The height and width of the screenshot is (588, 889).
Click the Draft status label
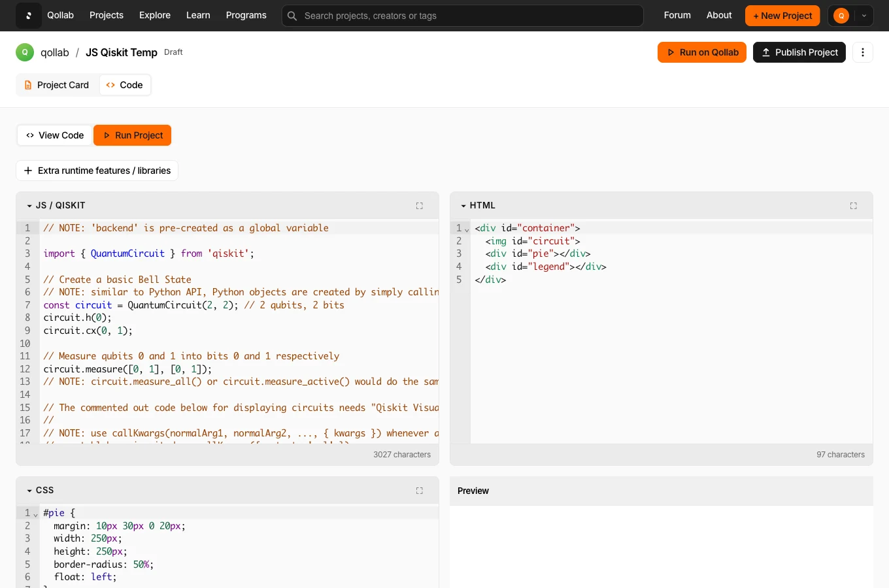(x=173, y=52)
